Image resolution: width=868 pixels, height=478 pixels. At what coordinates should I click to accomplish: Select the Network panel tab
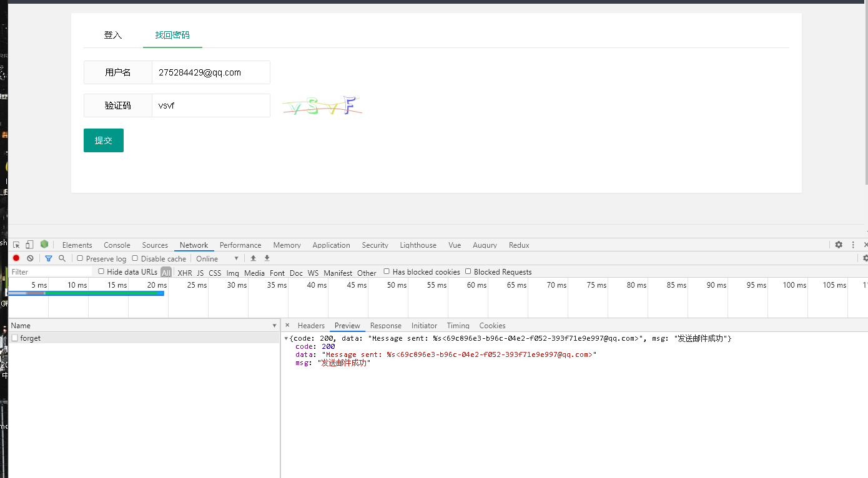(x=194, y=245)
